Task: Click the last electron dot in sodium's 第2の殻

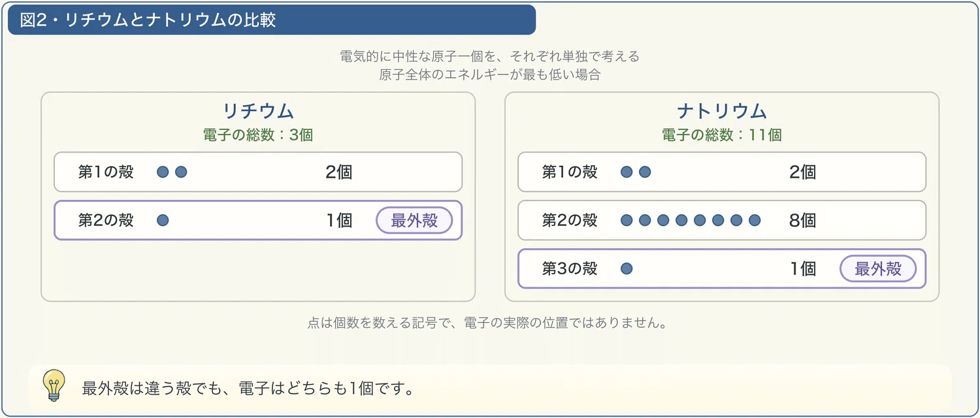Action: [755, 221]
